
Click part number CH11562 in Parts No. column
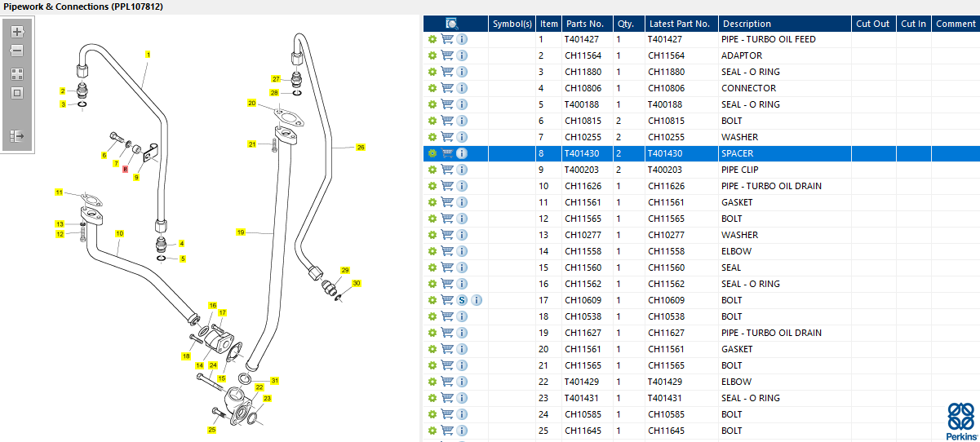[x=583, y=284]
